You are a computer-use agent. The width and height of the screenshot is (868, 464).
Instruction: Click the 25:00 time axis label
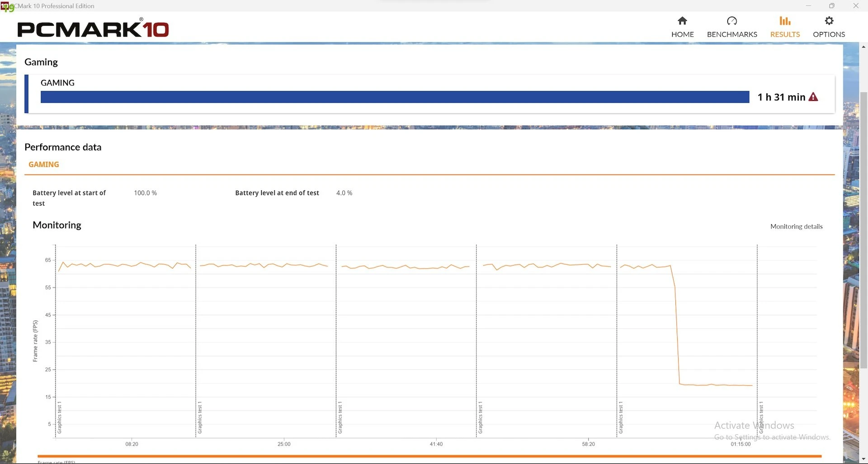(x=284, y=444)
